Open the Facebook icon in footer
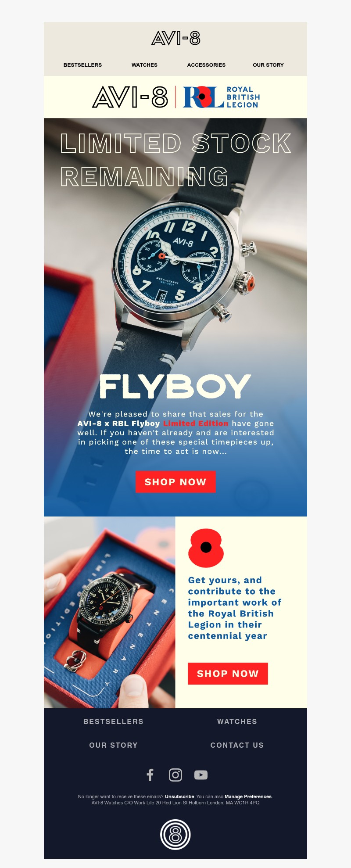The width and height of the screenshot is (351, 868). point(150,775)
